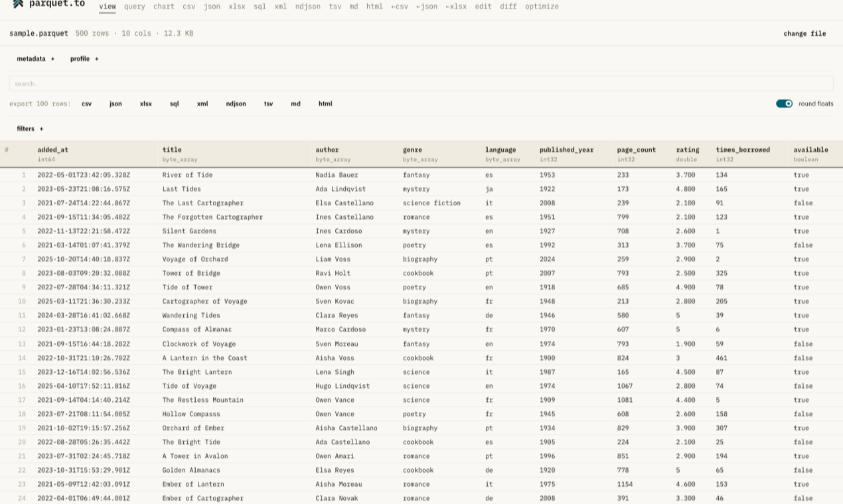
Task: Select the title 'The Last Cartographer'
Action: pos(202,203)
